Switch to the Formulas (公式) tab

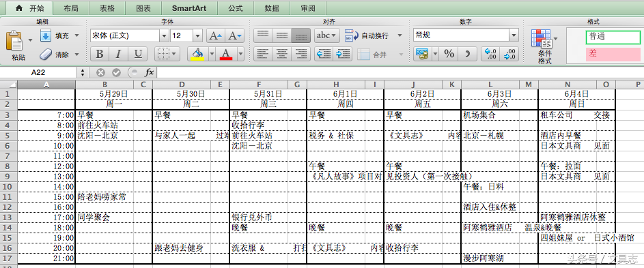point(236,8)
